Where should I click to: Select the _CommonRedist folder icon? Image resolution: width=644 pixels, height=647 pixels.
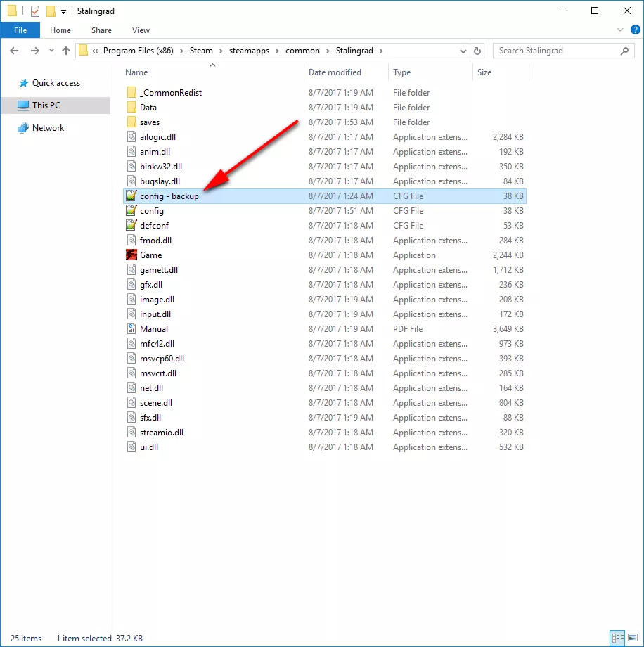(131, 92)
